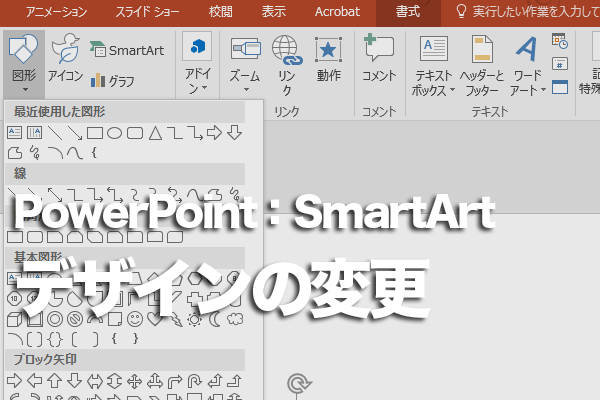Select scribble tool in recently used shapes
600x400 pixels.
(35, 153)
